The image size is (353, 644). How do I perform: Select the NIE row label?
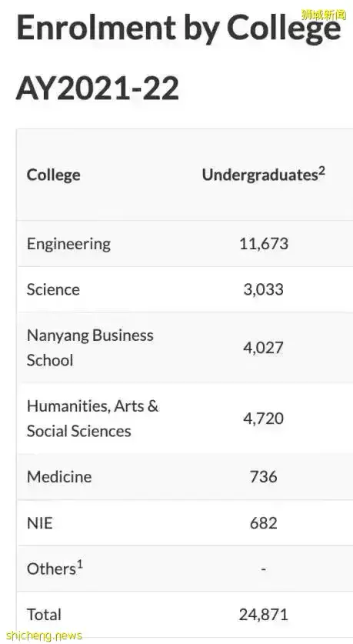coord(40,523)
